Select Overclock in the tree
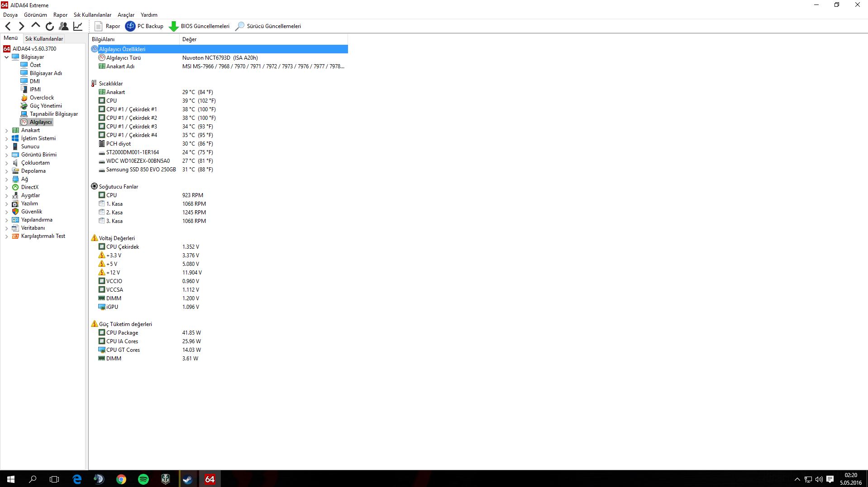This screenshot has width=868, height=487. (x=42, y=98)
